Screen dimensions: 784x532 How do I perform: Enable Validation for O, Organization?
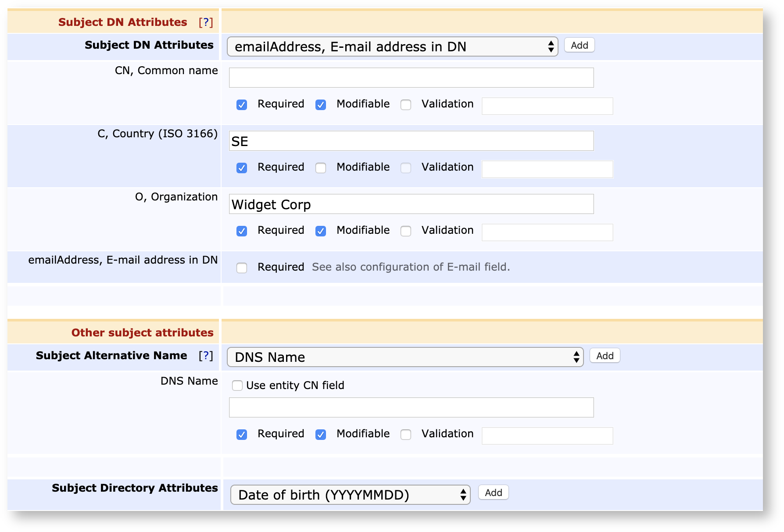click(x=406, y=231)
